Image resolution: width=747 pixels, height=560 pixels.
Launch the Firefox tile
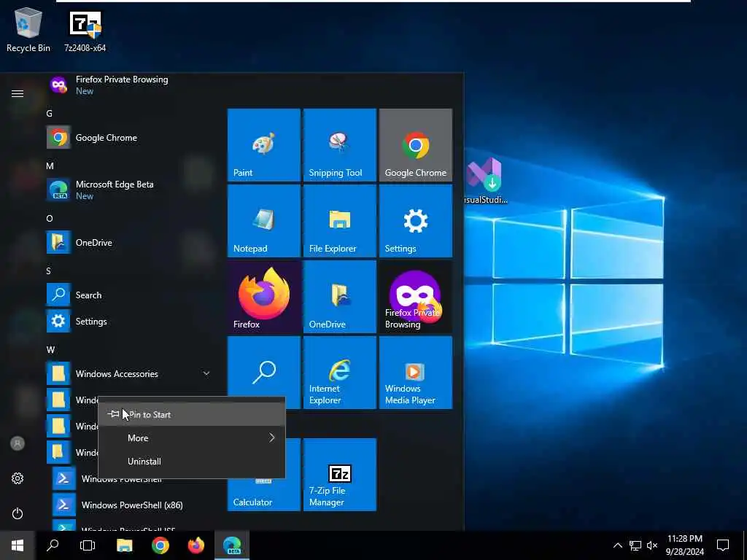(x=263, y=297)
